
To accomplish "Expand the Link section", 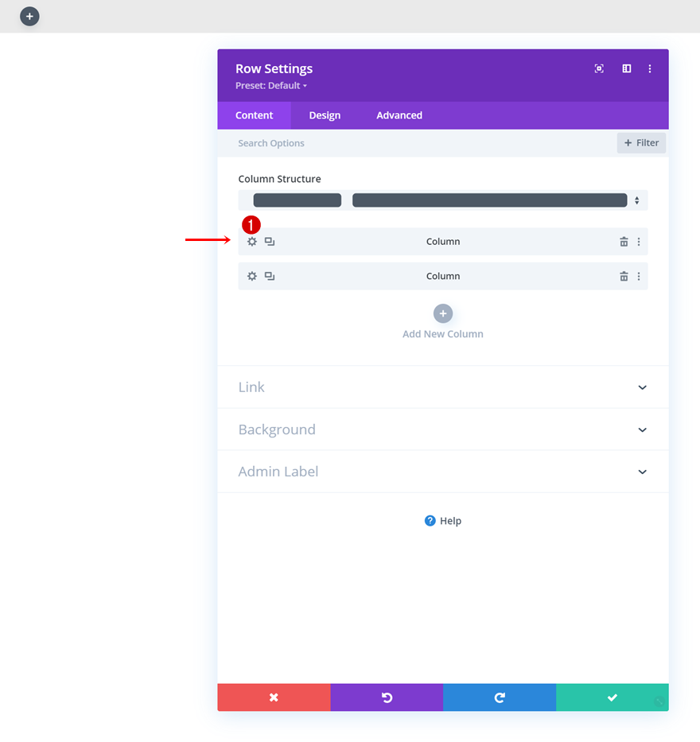I will click(x=443, y=387).
